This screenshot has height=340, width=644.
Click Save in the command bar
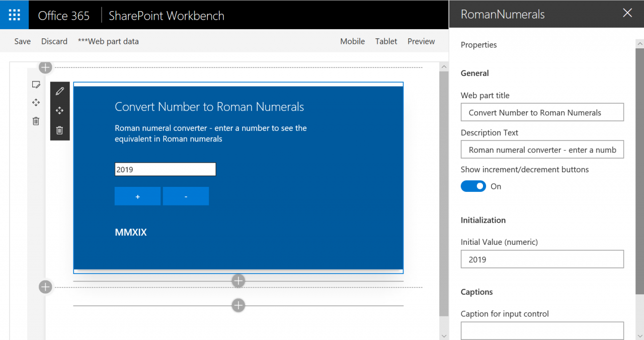click(x=23, y=41)
